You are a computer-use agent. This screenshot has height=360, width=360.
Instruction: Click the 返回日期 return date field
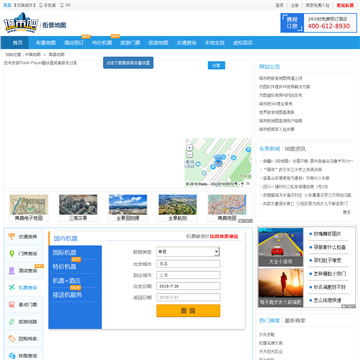pos(188,297)
